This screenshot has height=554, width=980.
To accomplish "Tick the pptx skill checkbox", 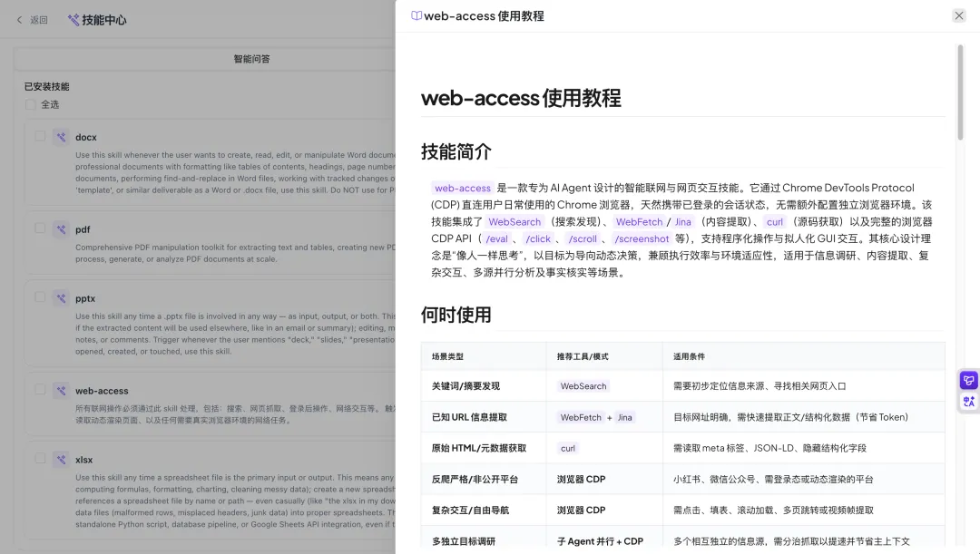I will [x=40, y=296].
